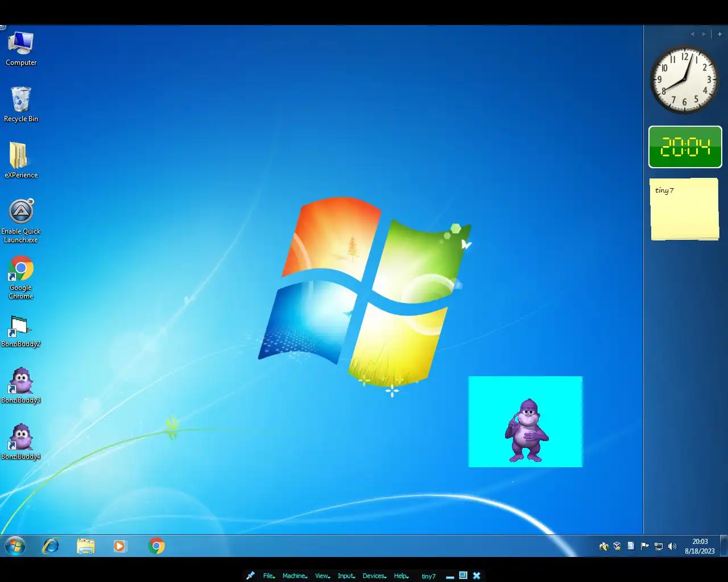The height and width of the screenshot is (582, 728).
Task: Launch Chrome from the taskbar
Action: pos(156,546)
